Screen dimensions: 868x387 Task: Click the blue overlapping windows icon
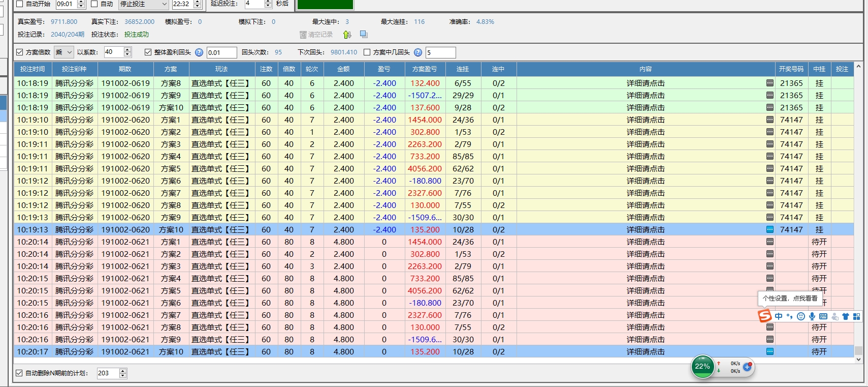[x=364, y=34]
